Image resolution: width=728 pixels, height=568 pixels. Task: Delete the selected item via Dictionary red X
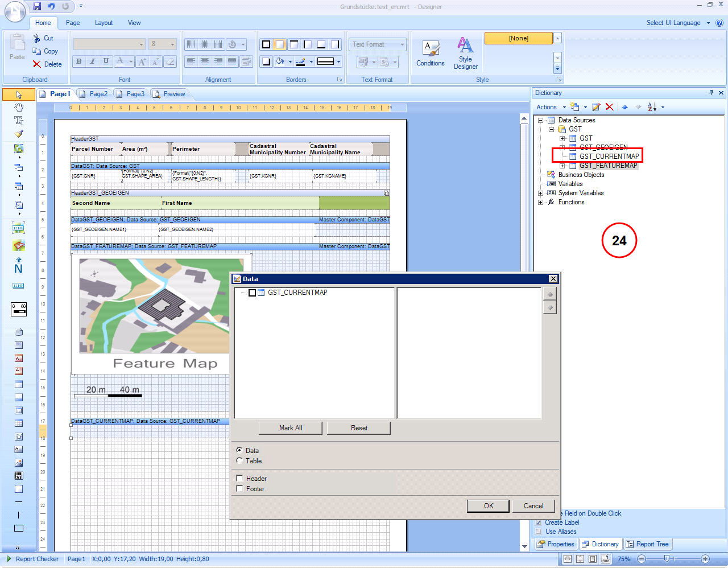(x=609, y=107)
